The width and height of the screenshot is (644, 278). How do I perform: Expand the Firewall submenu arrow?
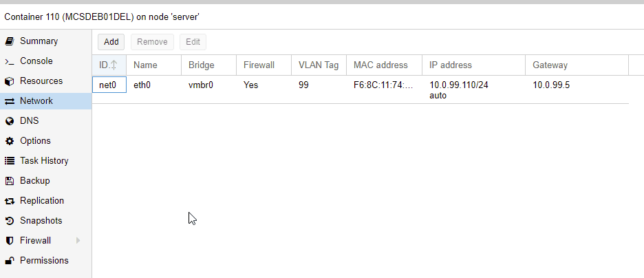pyautogui.click(x=78, y=241)
